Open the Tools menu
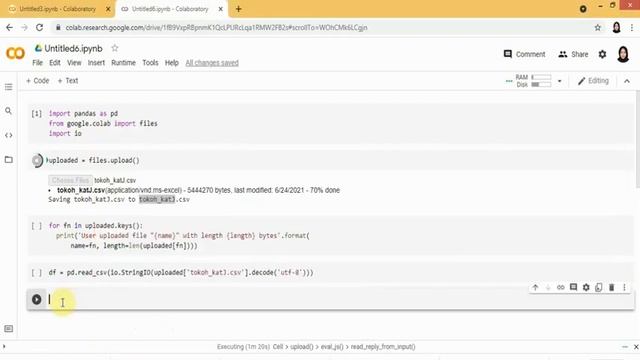 click(x=150, y=63)
